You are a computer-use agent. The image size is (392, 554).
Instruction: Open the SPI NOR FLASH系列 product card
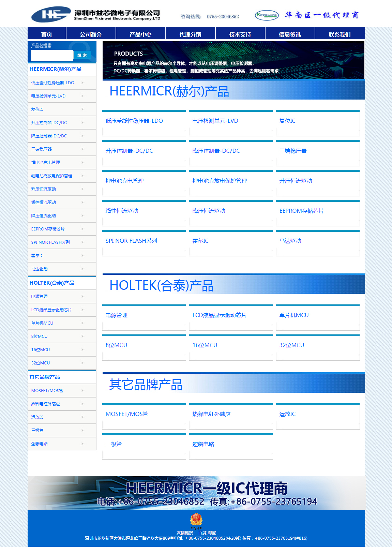[x=144, y=243]
